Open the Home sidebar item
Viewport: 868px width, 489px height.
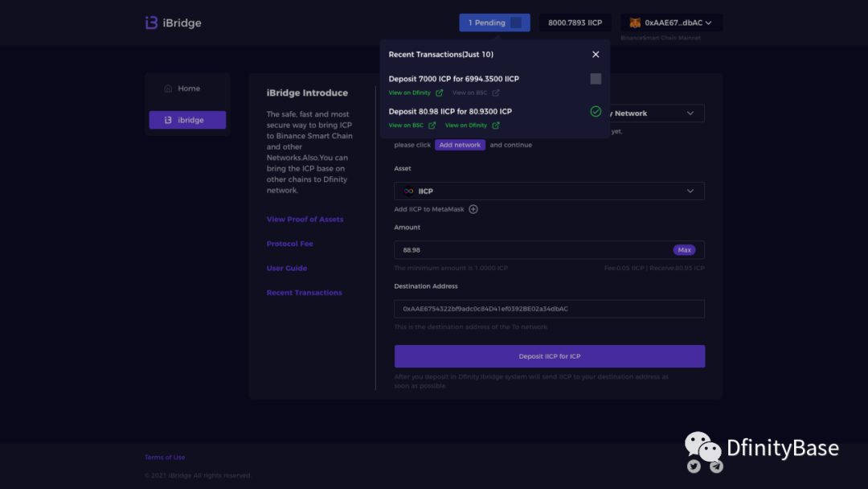point(187,88)
